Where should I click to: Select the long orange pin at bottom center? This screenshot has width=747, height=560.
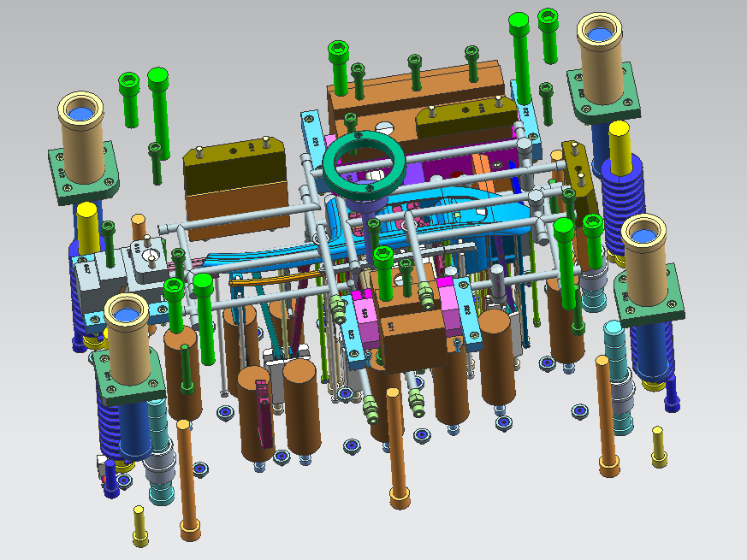396,449
